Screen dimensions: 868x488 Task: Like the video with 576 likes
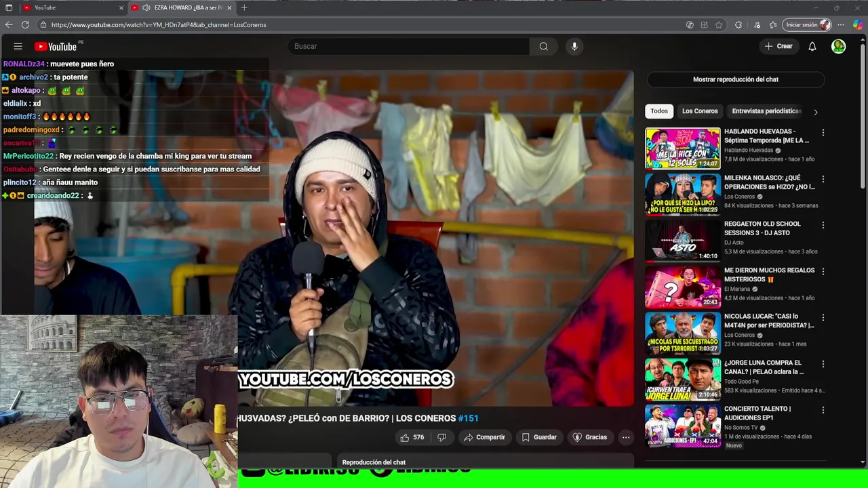point(412,437)
